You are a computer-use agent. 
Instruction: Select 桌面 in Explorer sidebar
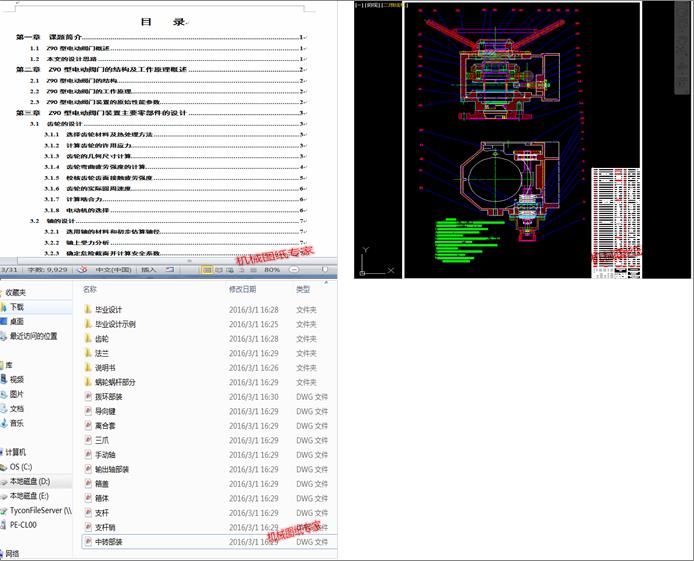coord(17,322)
